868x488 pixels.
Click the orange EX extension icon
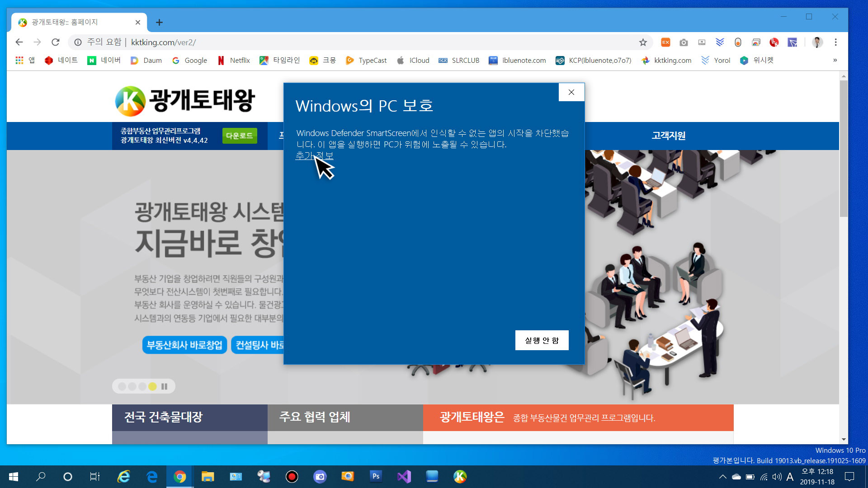pyautogui.click(x=665, y=42)
